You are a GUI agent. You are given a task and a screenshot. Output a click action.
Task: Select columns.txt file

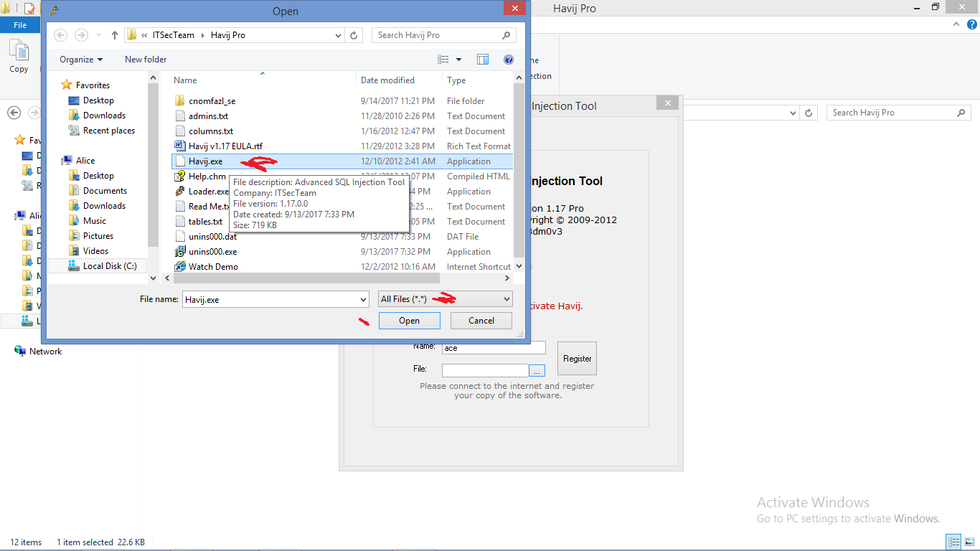point(211,131)
